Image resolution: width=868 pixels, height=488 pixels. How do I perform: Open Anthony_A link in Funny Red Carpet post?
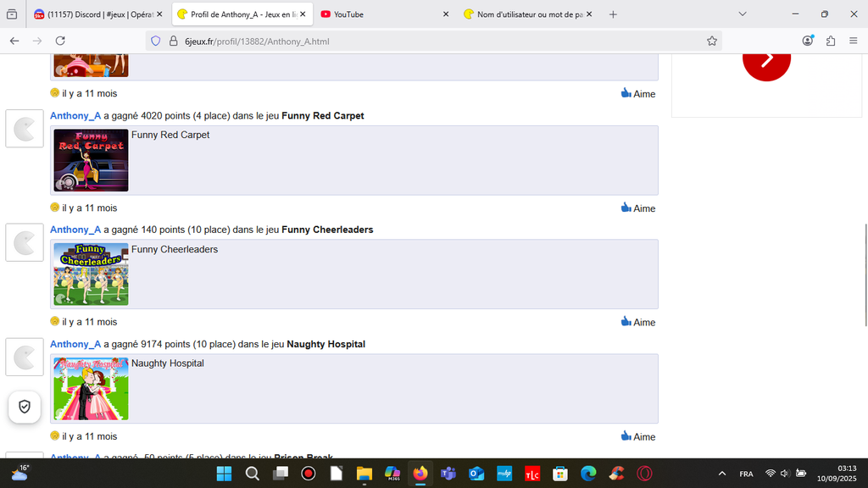(75, 115)
